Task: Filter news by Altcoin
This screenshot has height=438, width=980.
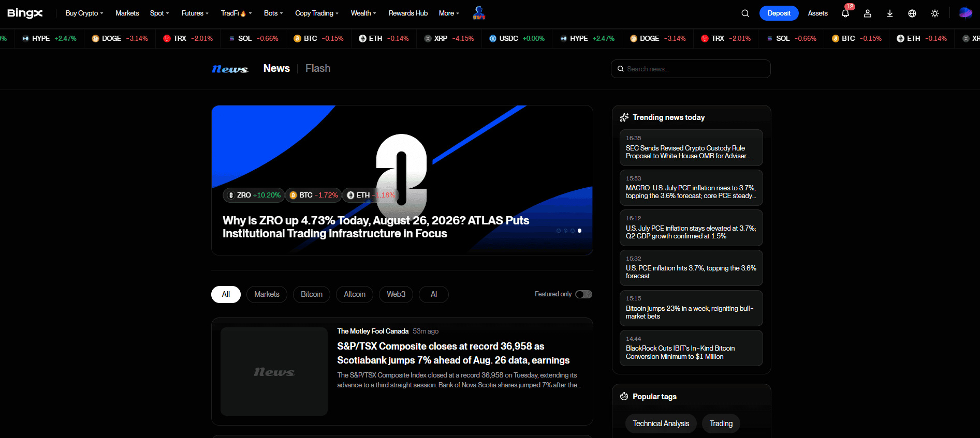Action: (x=355, y=294)
